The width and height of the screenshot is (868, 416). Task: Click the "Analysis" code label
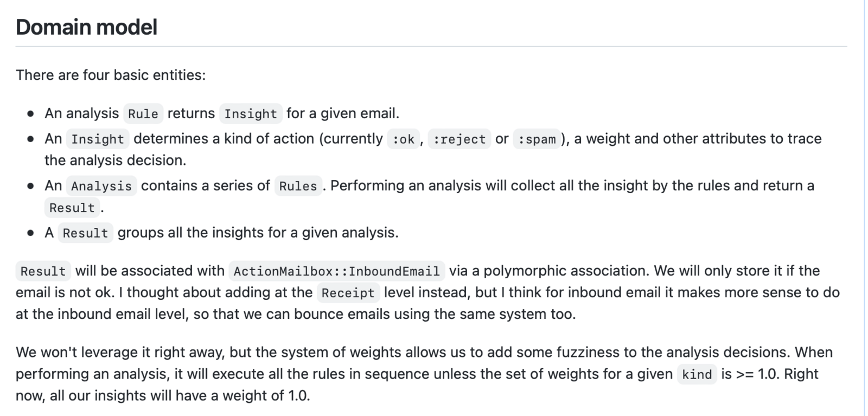coord(101,187)
